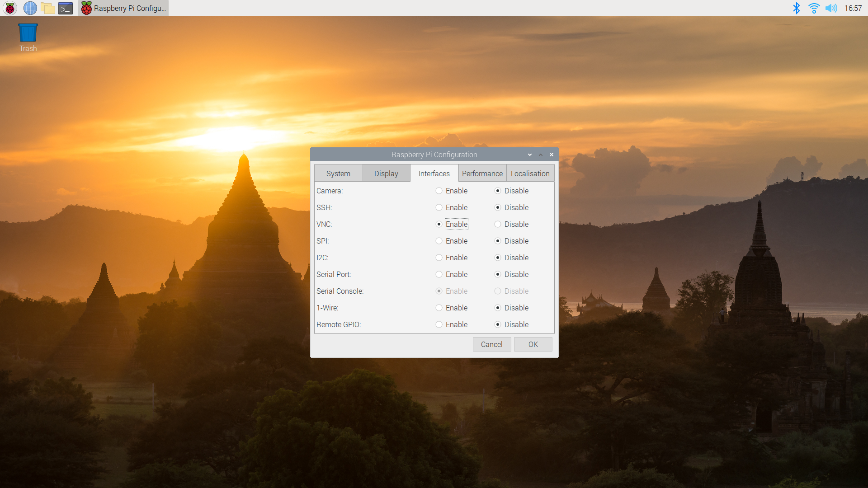Switch to the Performance tab
This screenshot has height=488, width=868.
[482, 174]
